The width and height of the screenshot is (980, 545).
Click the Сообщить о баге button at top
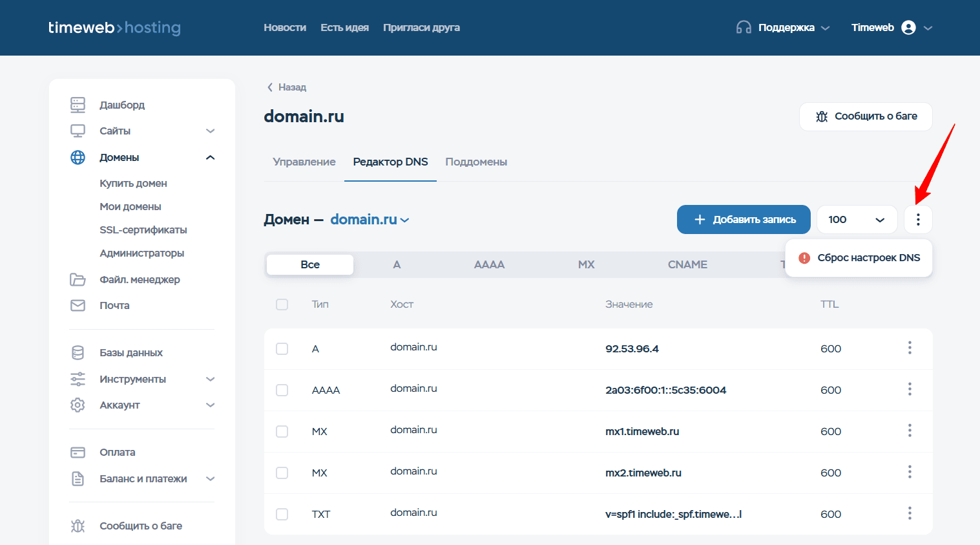(x=866, y=116)
